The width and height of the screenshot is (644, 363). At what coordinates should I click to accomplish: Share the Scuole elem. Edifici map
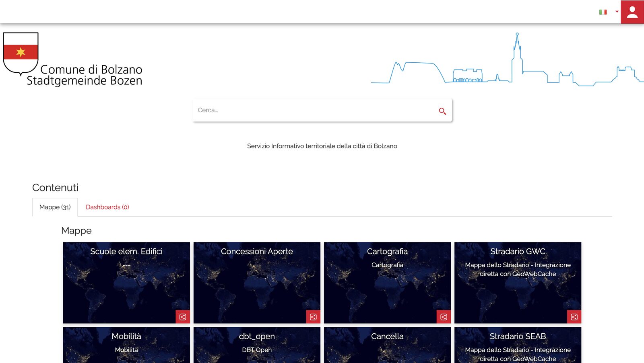(183, 317)
